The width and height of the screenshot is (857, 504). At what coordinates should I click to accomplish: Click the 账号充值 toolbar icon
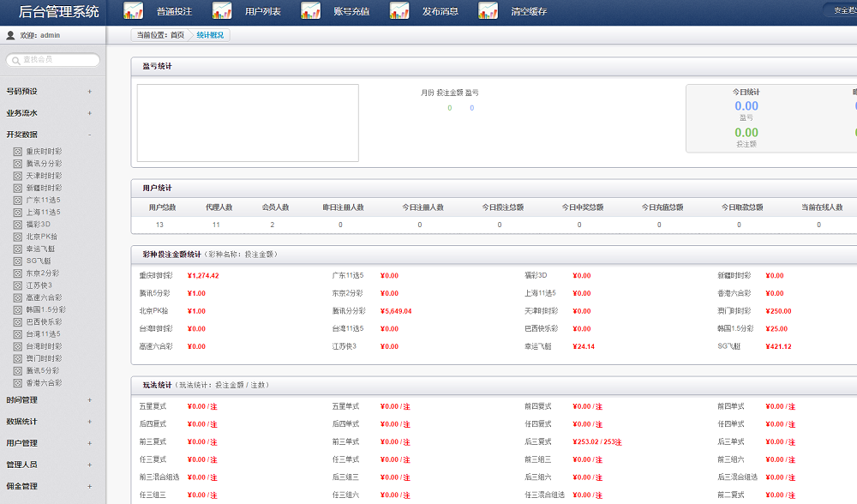(x=310, y=11)
